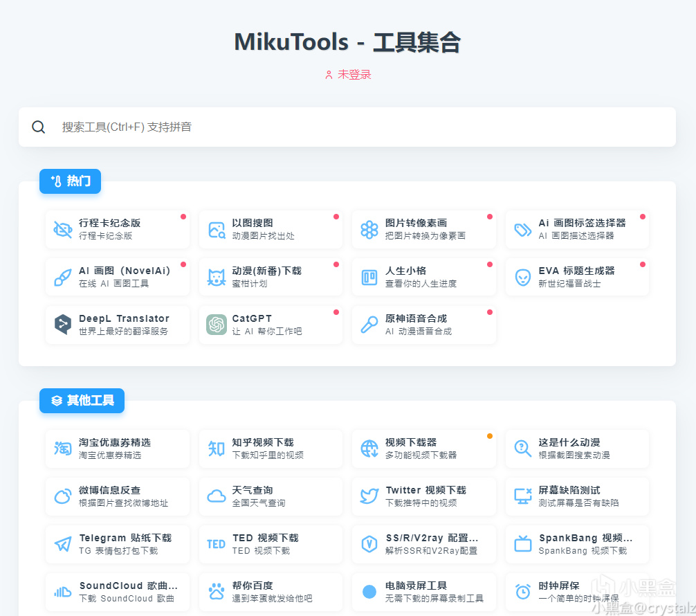
Task: Click the SpankBang 视频 TV icon
Action: click(522, 544)
